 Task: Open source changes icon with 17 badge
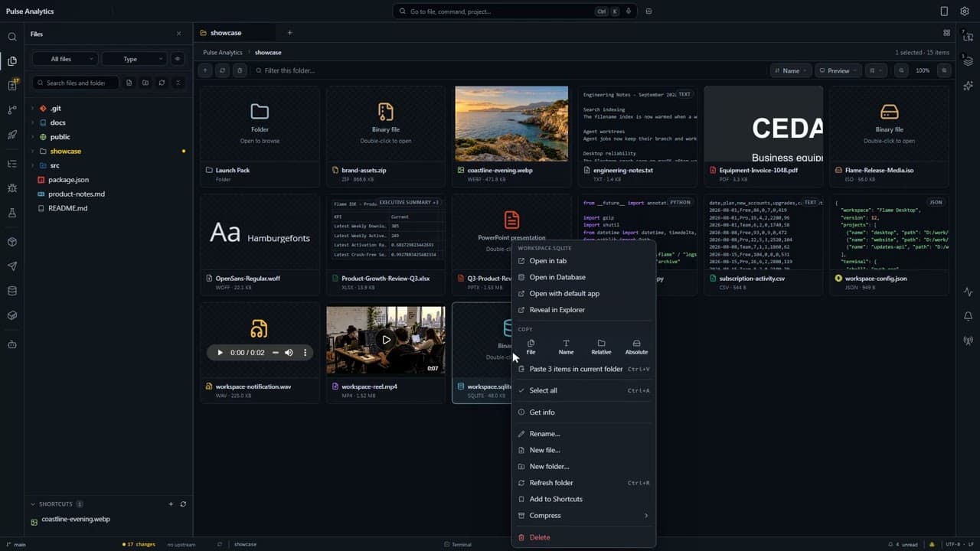pyautogui.click(x=11, y=85)
